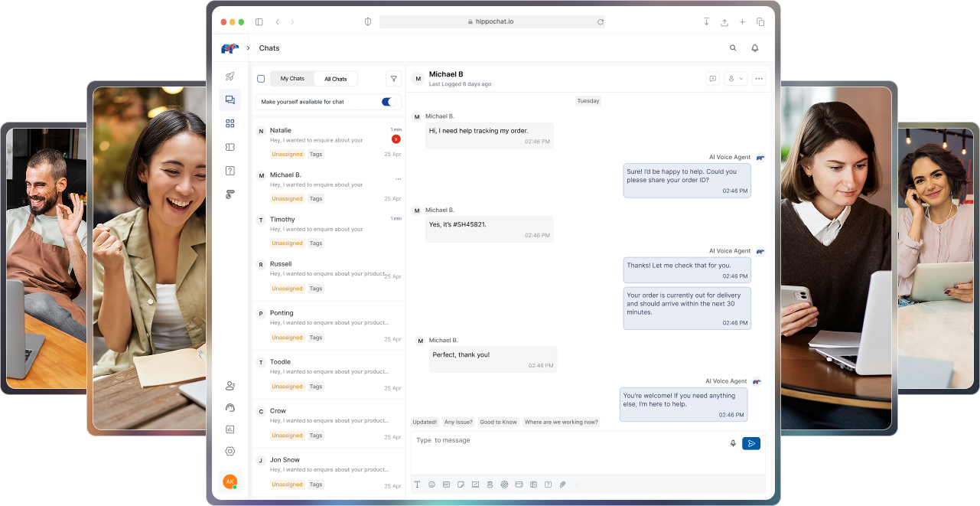
Task: Open the headset support icon in sidebar
Action: [x=230, y=408]
